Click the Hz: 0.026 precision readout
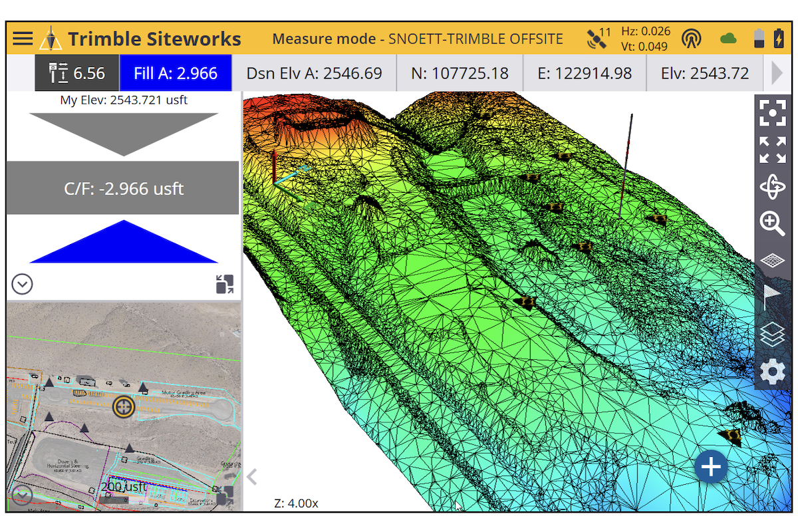Screen dimensions: 798x532 tap(646, 31)
